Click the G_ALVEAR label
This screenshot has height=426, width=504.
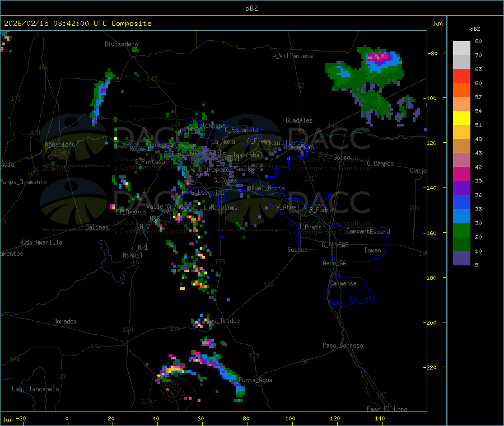click(335, 245)
